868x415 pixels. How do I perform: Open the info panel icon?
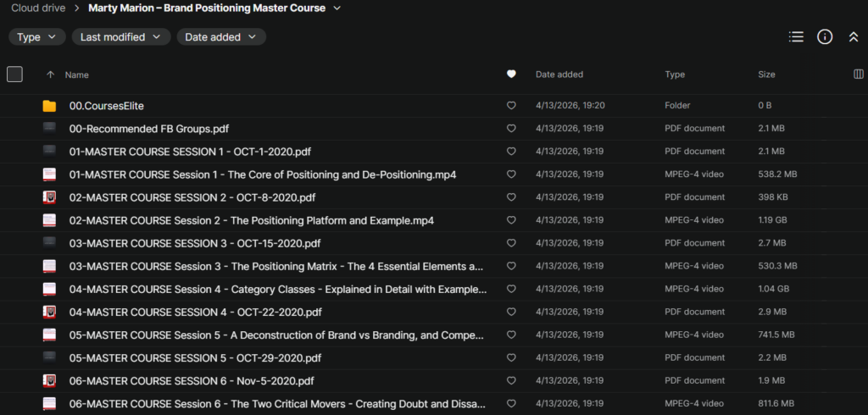point(824,37)
